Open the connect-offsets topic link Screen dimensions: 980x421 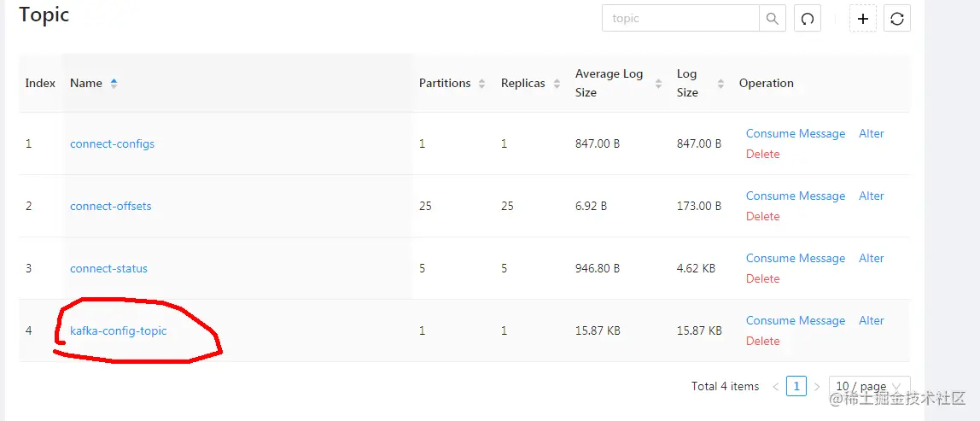[x=110, y=206]
